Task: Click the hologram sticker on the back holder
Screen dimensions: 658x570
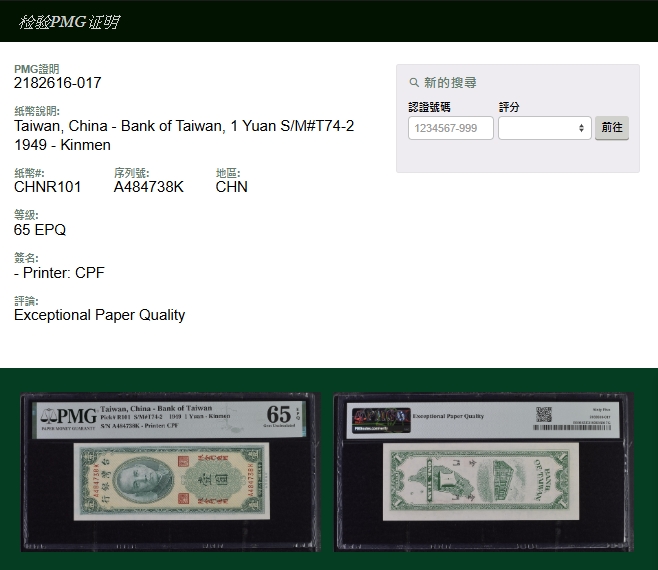Action: (380, 418)
